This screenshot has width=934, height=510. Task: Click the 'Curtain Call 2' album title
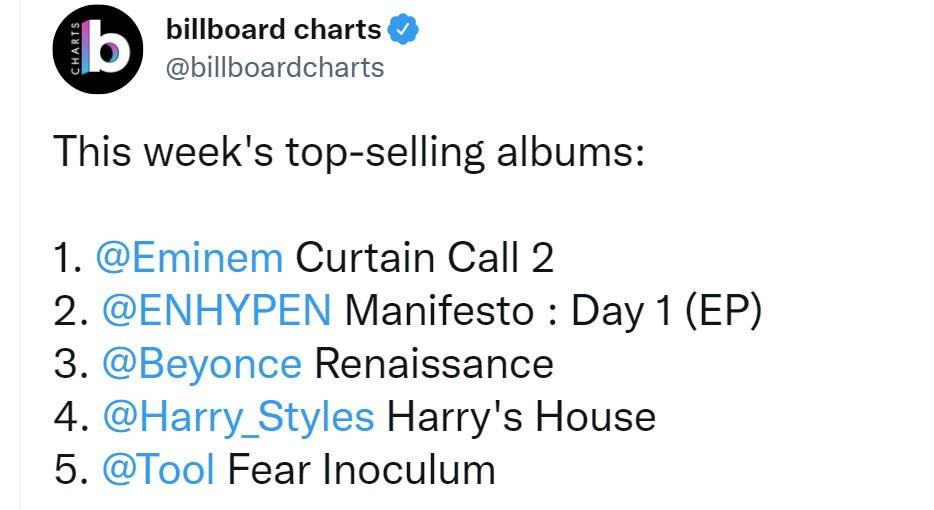(x=425, y=258)
